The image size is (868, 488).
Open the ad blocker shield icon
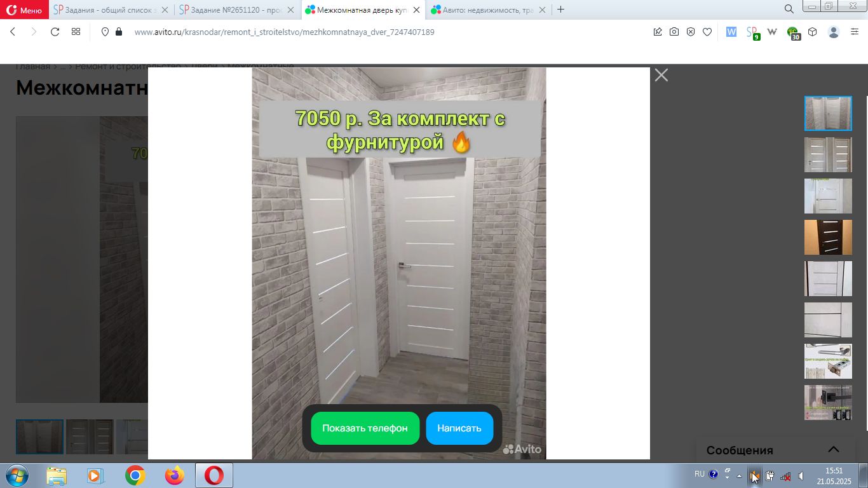691,32
